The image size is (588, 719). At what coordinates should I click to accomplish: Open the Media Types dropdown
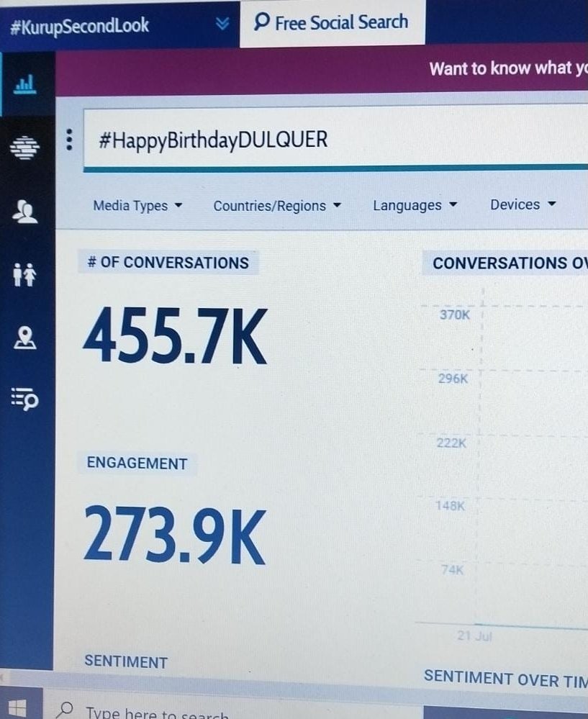[x=137, y=206]
